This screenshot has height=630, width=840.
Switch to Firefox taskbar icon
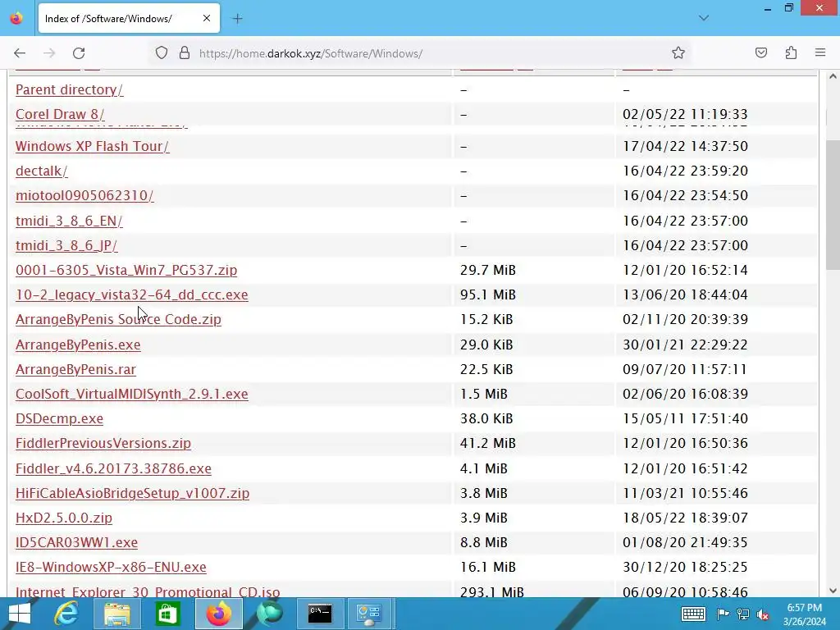pyautogui.click(x=218, y=614)
